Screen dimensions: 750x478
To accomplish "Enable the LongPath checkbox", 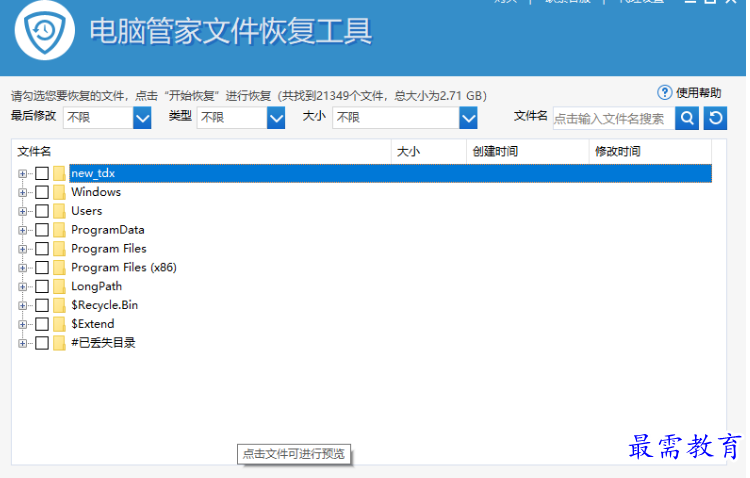I will [x=42, y=287].
